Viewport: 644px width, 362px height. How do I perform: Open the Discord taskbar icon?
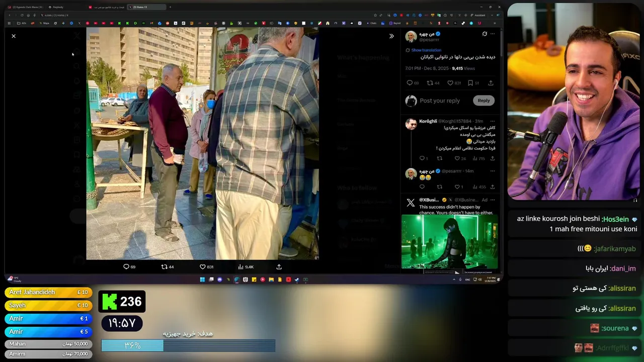click(219, 280)
